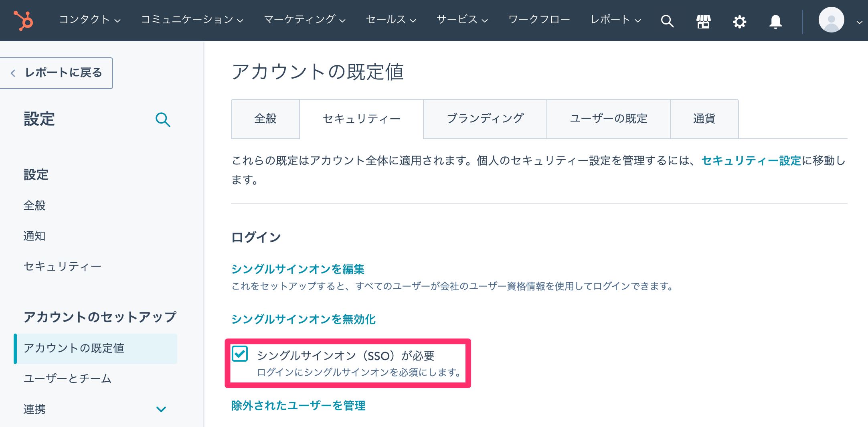Open the マーケティング dropdown menu
The width and height of the screenshot is (868, 427).
[x=305, y=19]
